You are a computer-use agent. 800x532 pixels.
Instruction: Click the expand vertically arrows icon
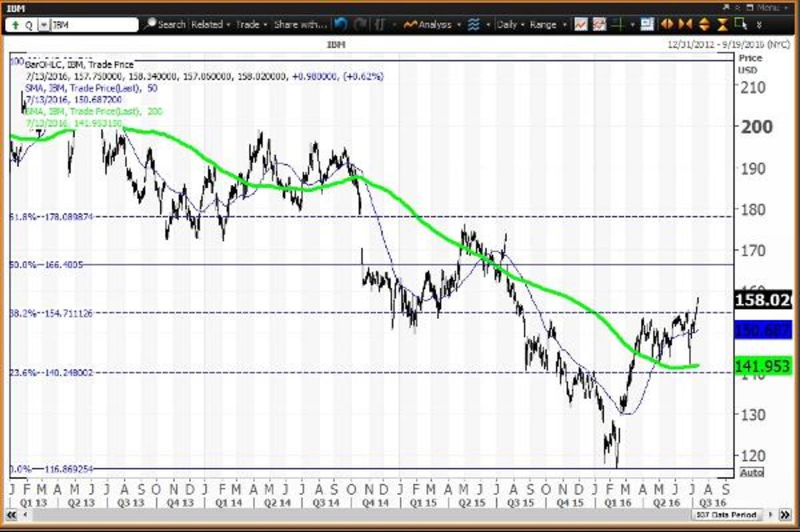click(x=704, y=25)
